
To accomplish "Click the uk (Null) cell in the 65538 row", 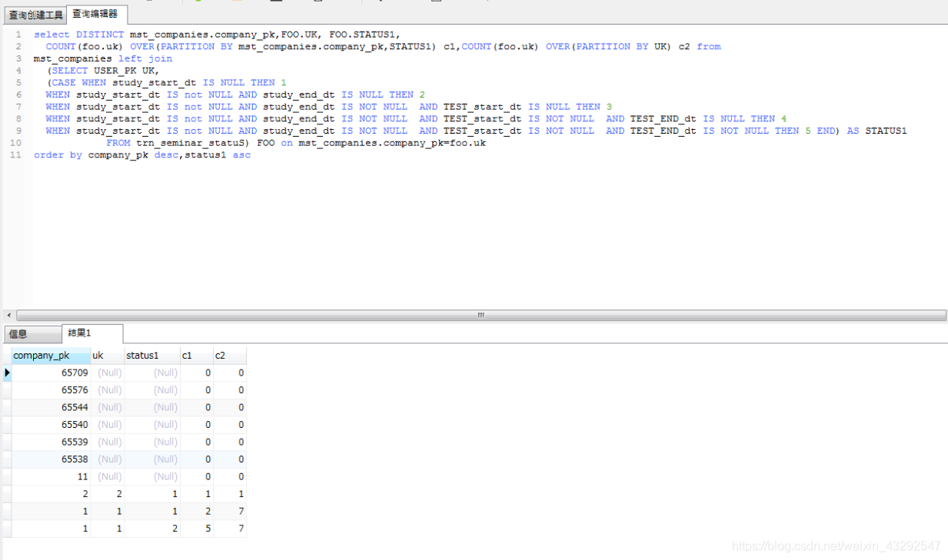I will click(x=108, y=459).
